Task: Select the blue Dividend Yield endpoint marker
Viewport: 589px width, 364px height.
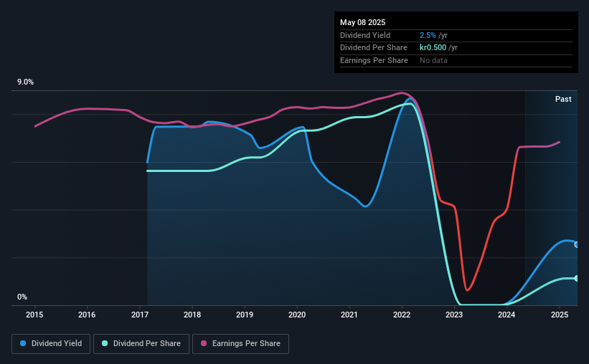Action: point(577,244)
